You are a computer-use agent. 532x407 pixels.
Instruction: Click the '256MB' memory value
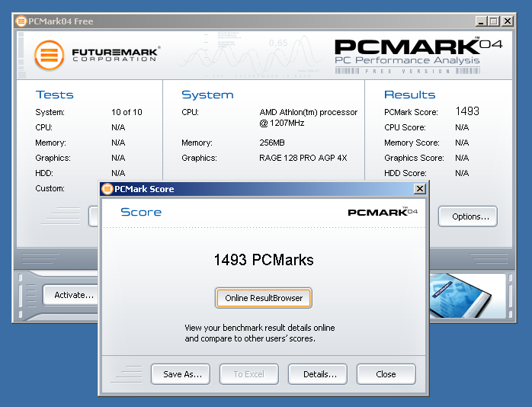pyautogui.click(x=272, y=143)
